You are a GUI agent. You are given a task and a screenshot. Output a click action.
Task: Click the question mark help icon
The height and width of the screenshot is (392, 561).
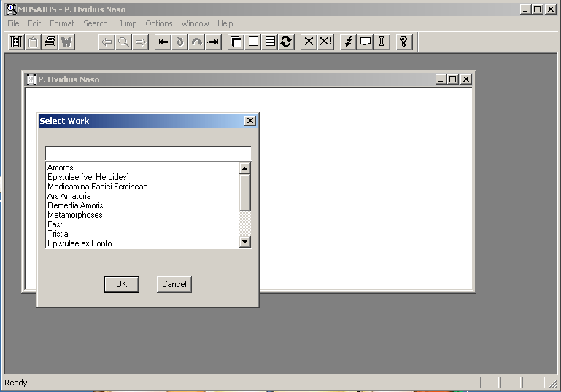pos(404,42)
